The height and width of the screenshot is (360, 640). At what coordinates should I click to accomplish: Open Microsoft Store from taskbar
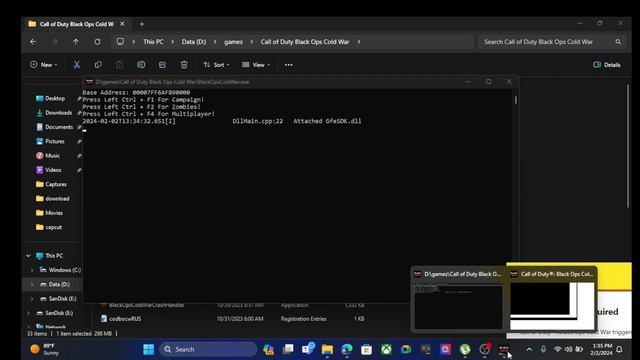367,349
